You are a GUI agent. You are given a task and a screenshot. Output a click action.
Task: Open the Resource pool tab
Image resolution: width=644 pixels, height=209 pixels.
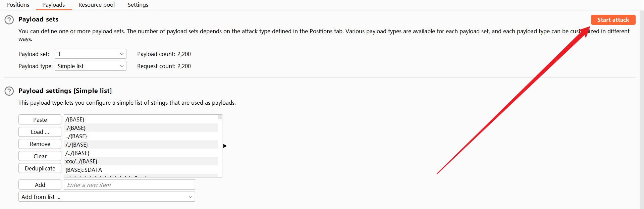coord(97,5)
